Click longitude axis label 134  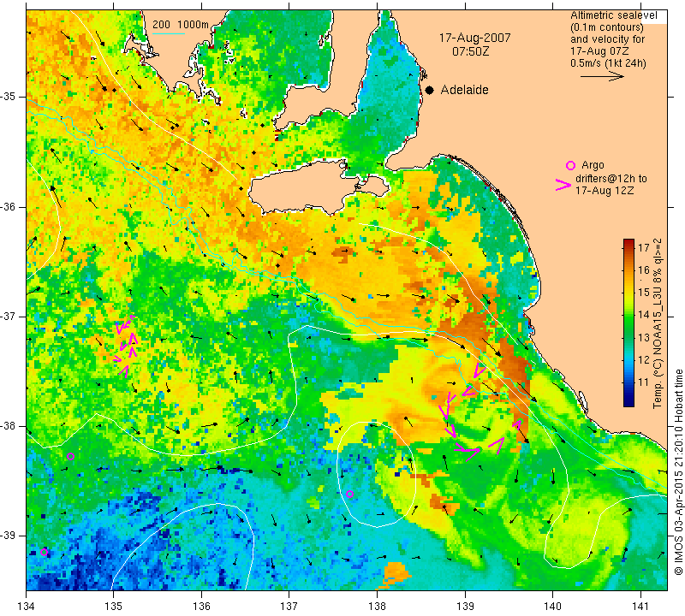[27, 606]
